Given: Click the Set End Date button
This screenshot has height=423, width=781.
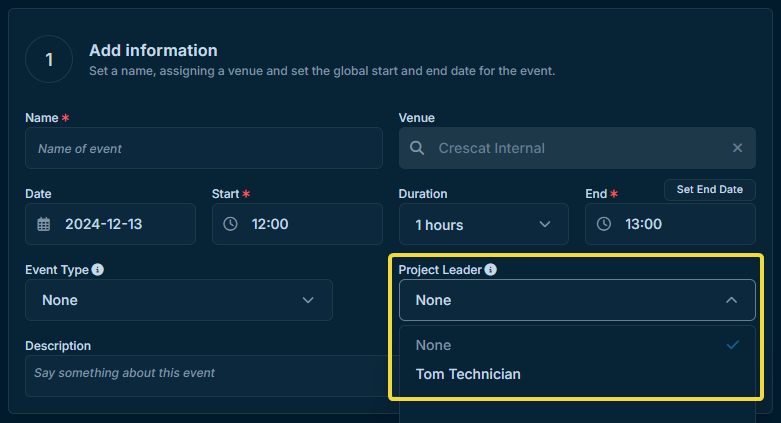Looking at the screenshot, I should (710, 190).
